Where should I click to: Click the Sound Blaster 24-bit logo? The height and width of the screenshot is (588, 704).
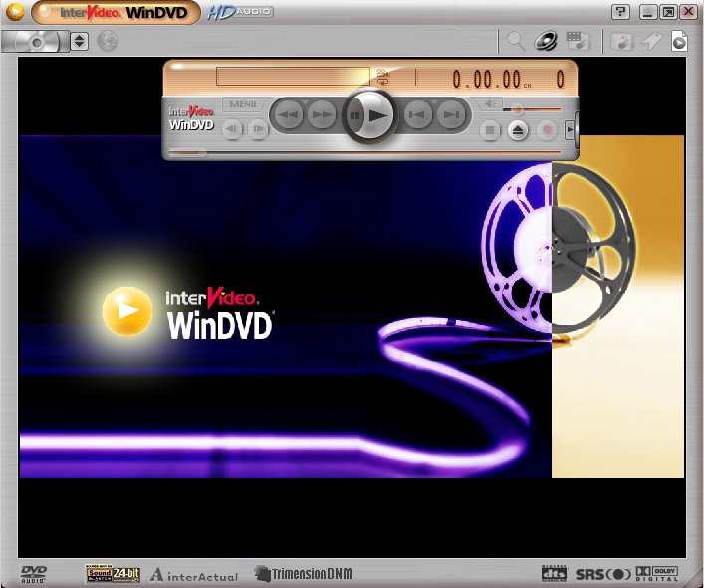coord(113,573)
